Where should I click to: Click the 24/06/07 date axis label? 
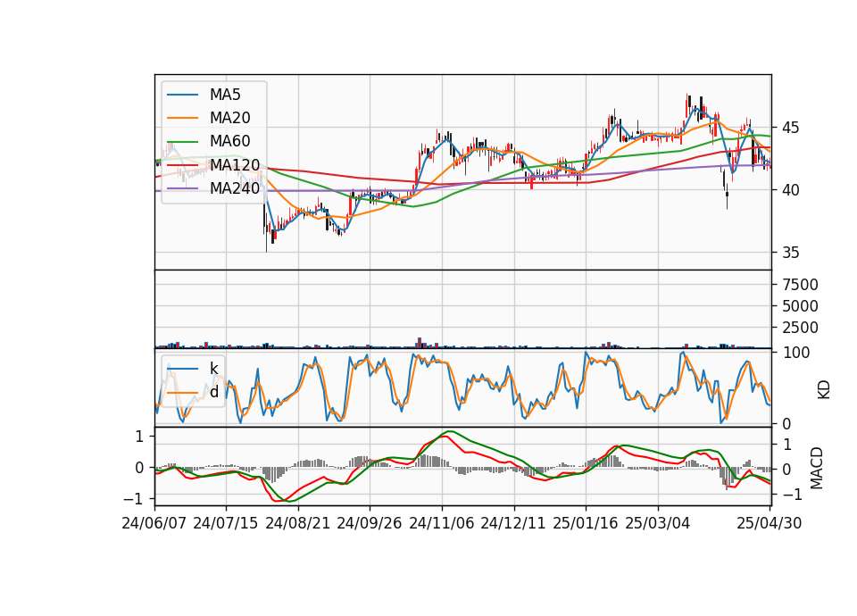point(154,523)
